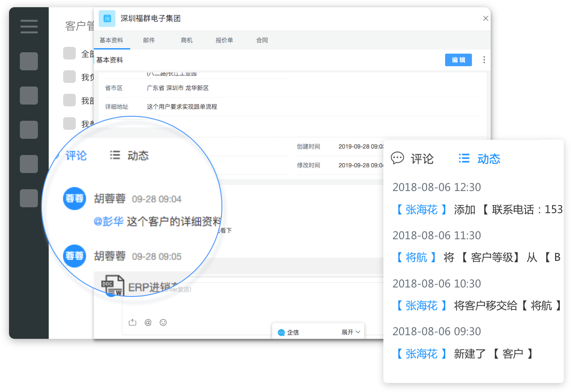571x392 pixels.
Task: Click the upload attachment icon in comment box
Action: (132, 322)
